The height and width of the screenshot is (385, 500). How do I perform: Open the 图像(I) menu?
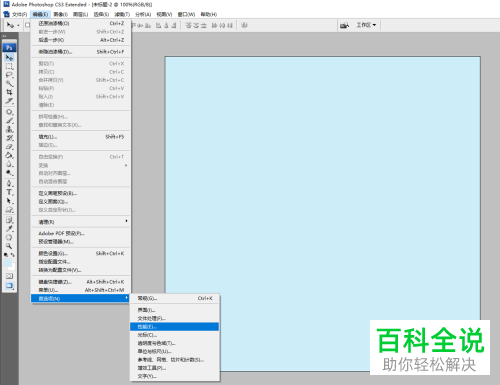pyautogui.click(x=60, y=14)
